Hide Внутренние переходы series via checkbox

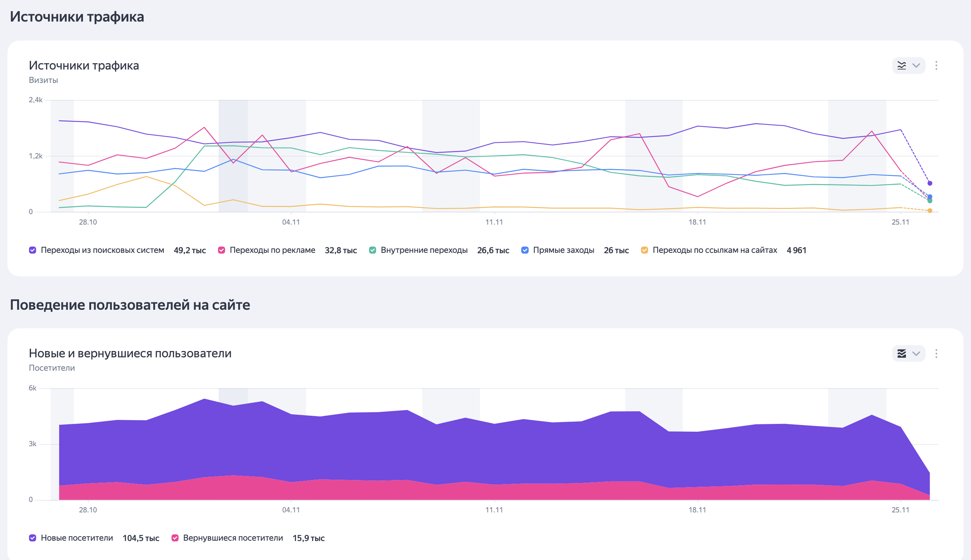372,250
